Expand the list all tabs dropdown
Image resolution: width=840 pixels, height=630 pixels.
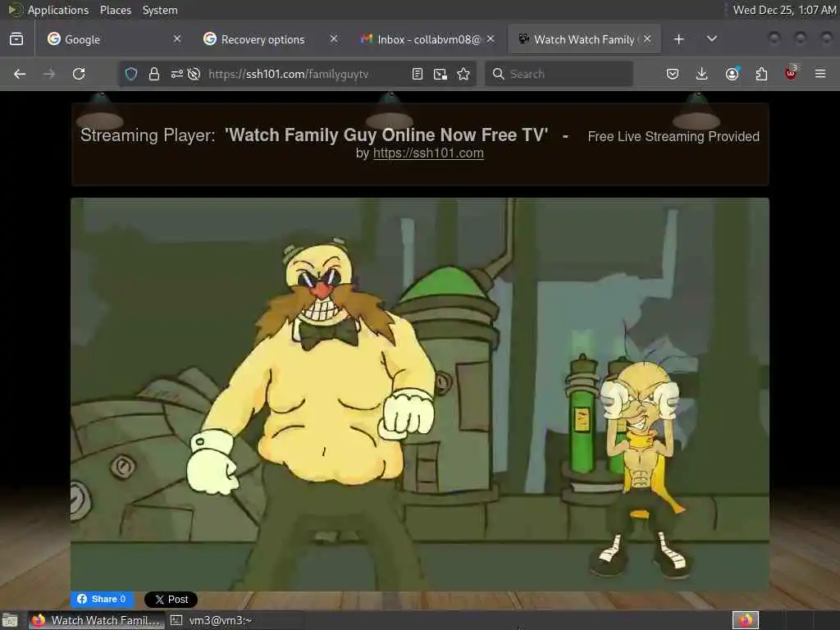712,39
